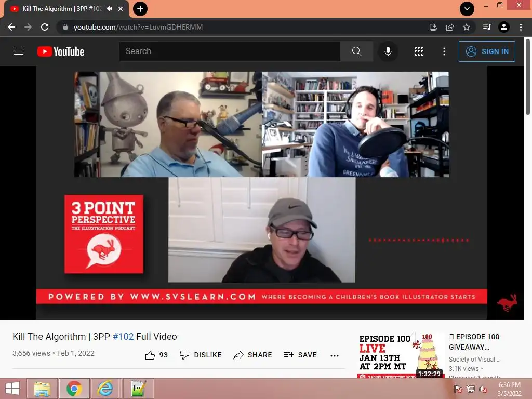The width and height of the screenshot is (532, 399).
Task: Share the video with SHARE button
Action: click(x=252, y=355)
